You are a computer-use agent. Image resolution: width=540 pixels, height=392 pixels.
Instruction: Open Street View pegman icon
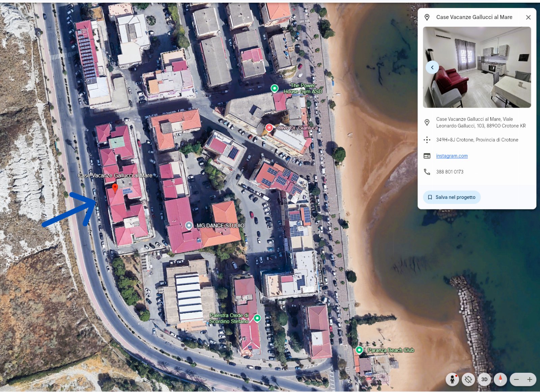pyautogui.click(x=452, y=380)
